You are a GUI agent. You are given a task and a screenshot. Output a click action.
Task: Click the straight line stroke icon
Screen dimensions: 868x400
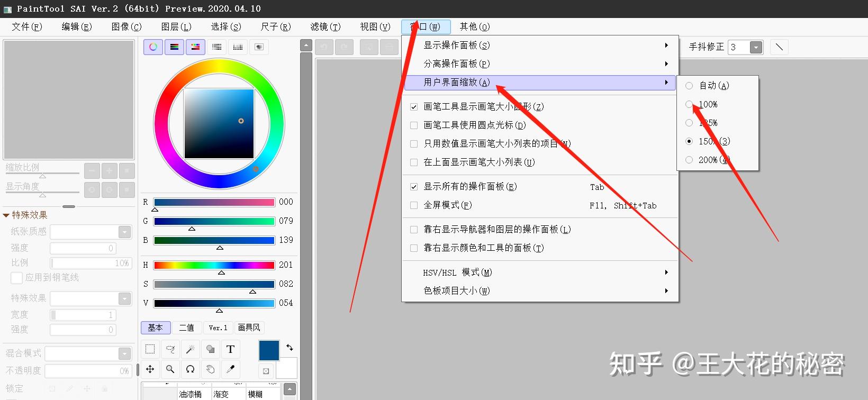point(779,47)
